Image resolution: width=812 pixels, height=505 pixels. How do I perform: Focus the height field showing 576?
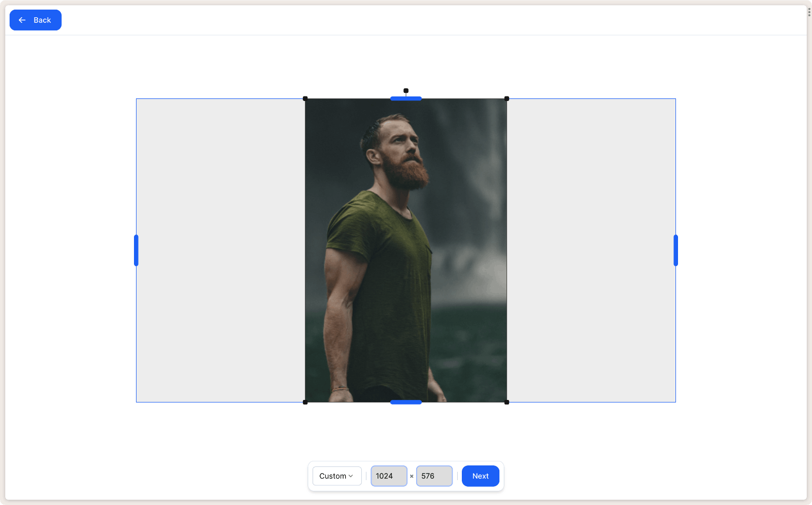coord(434,476)
